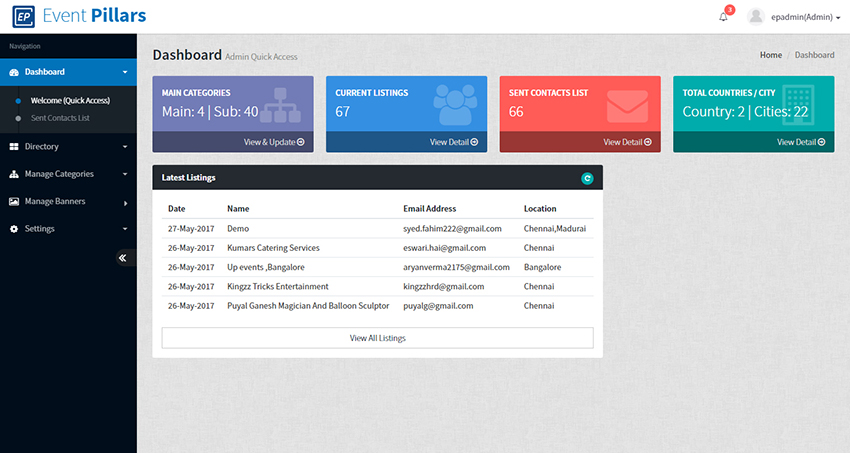850x453 pixels.
Task: Click the hierarchy icon on Main Categories card
Action: (x=280, y=105)
